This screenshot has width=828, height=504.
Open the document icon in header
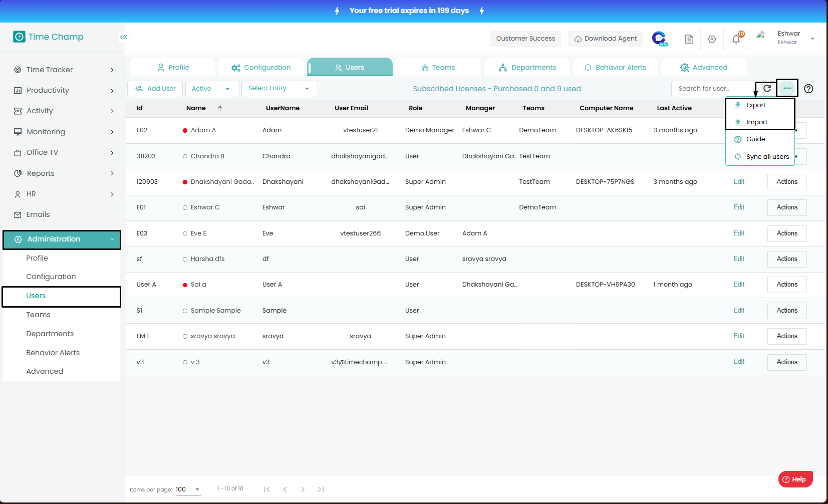click(689, 39)
